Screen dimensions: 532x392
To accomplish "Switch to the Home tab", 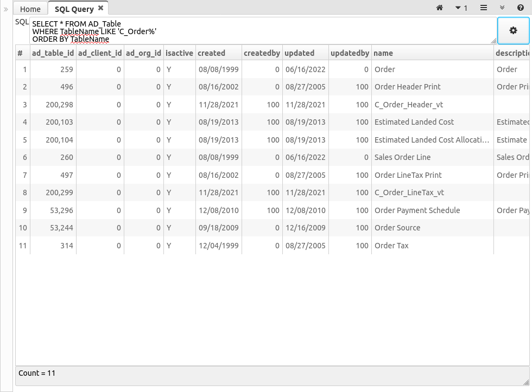I will click(29, 9).
